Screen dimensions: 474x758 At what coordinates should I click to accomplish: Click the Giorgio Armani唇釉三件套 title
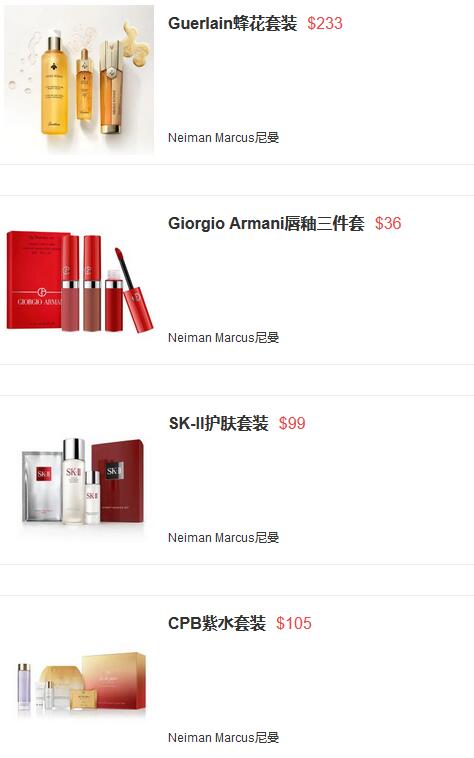click(266, 223)
